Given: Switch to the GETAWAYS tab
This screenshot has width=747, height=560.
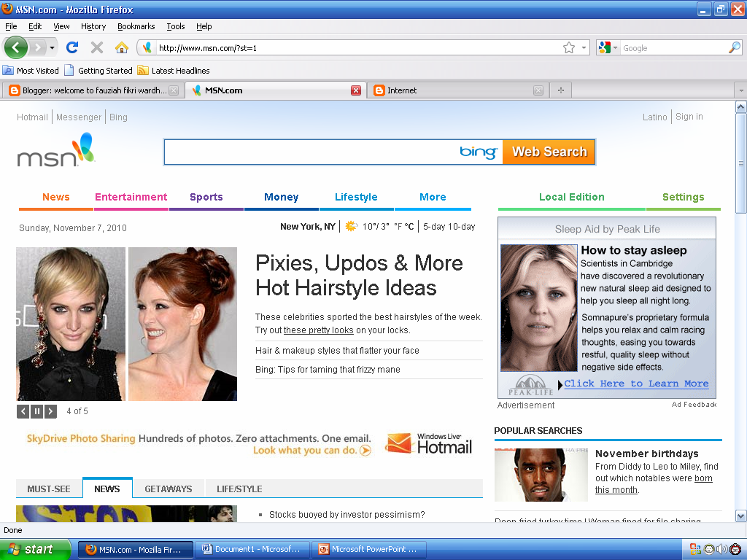Looking at the screenshot, I should pyautogui.click(x=169, y=489).
